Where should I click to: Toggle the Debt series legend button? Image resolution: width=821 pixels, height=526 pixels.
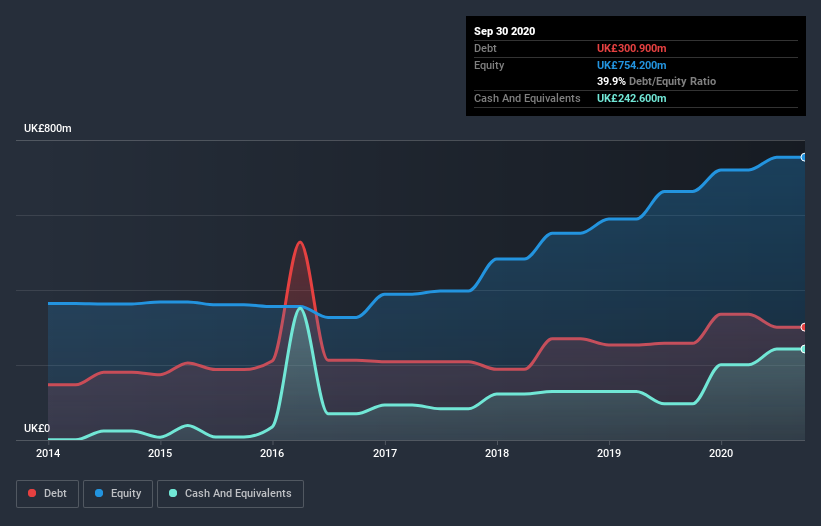click(x=47, y=494)
